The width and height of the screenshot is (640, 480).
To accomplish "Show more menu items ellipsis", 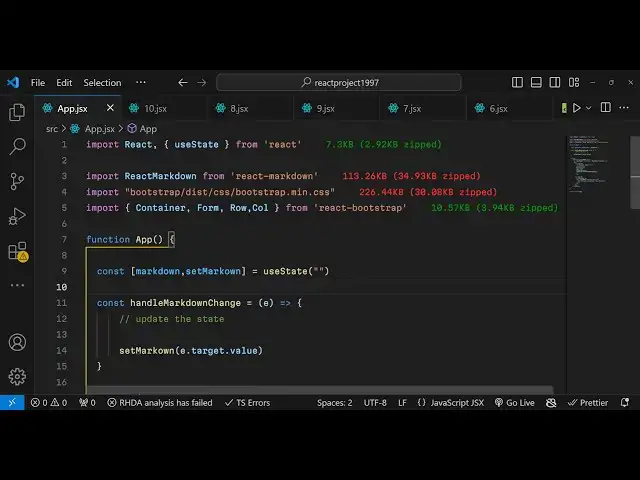I will coord(141,82).
